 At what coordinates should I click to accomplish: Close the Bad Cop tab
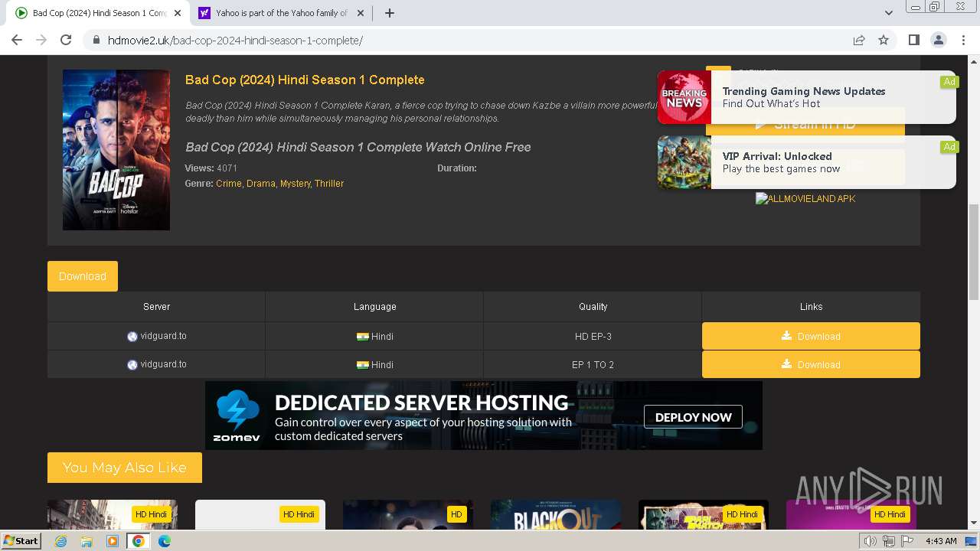tap(178, 13)
